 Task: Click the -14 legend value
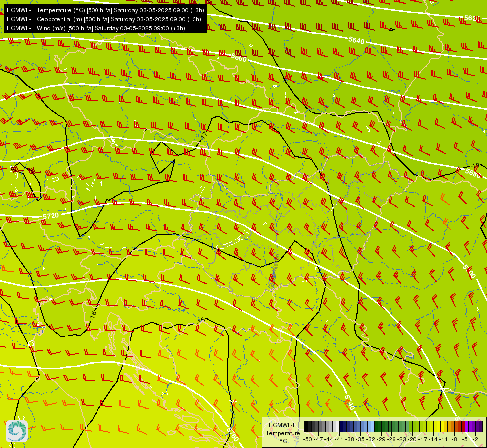pos(433,439)
